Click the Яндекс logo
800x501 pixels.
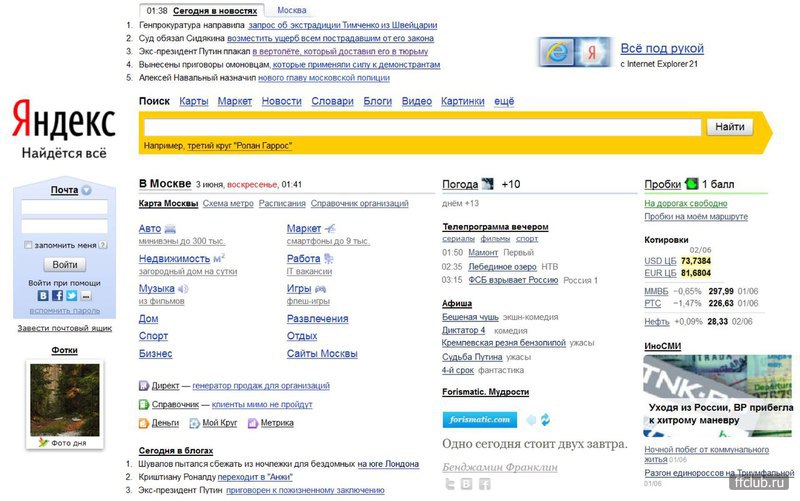[x=64, y=119]
